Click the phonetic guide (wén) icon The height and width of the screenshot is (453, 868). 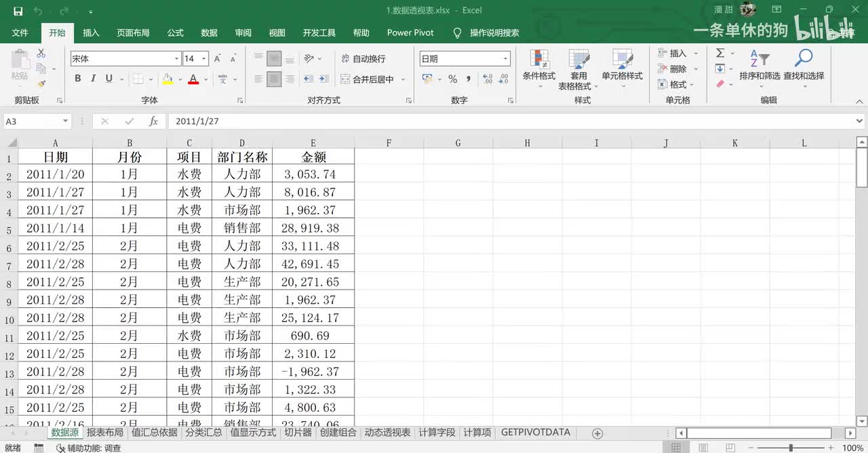pyautogui.click(x=222, y=79)
